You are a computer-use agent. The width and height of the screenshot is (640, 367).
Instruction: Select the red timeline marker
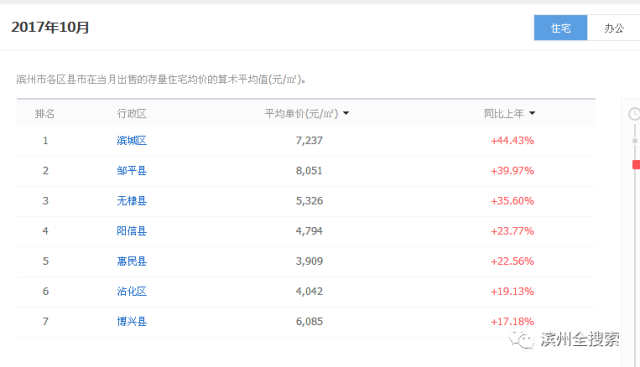(636, 165)
